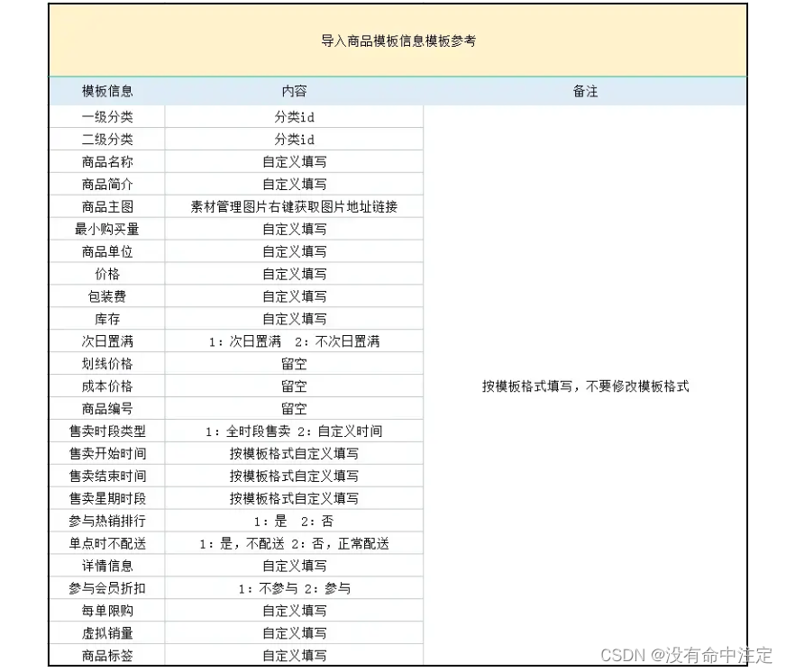Click the '1:全时段售卖 2:自定义时间' cell
The height and width of the screenshot is (672, 786).
tap(294, 431)
